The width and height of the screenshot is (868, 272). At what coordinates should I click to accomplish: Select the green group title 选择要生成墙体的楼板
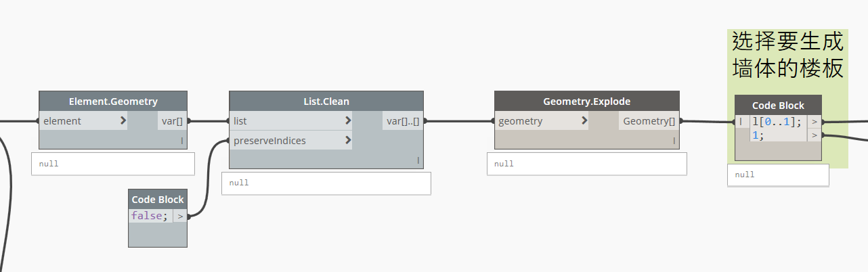(787, 55)
